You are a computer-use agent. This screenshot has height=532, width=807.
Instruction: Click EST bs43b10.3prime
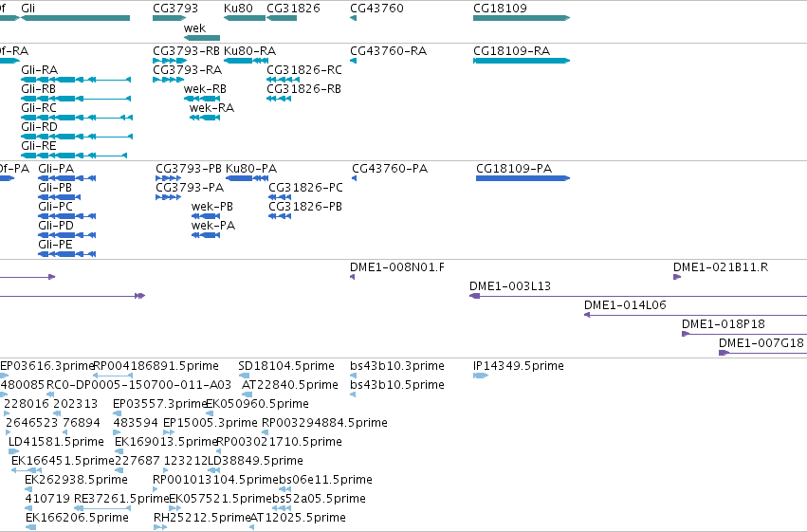[x=353, y=376]
